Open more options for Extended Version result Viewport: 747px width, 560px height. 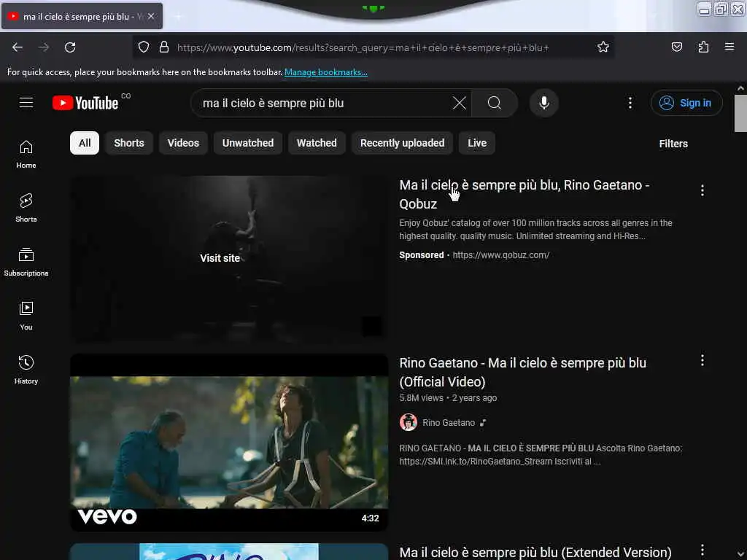703,550
